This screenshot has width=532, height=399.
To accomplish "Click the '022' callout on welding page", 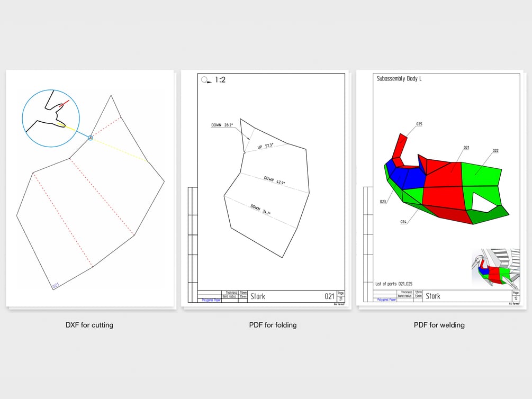I will 495,150.
